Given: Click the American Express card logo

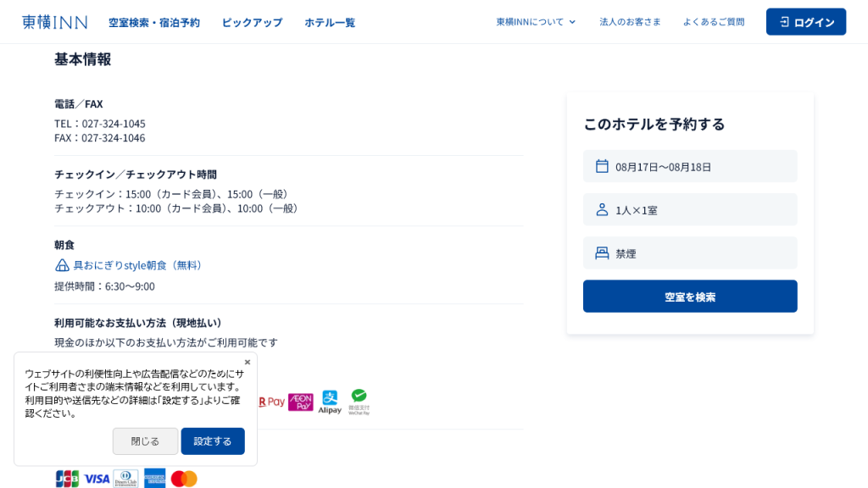Looking at the screenshot, I should 154,479.
